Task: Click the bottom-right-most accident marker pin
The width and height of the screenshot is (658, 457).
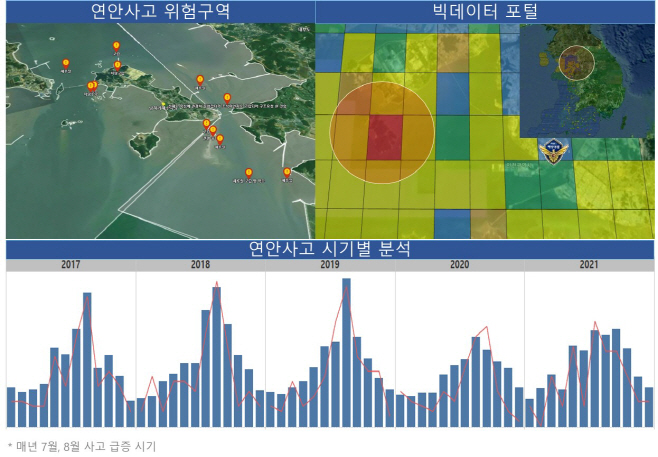Action: (287, 172)
